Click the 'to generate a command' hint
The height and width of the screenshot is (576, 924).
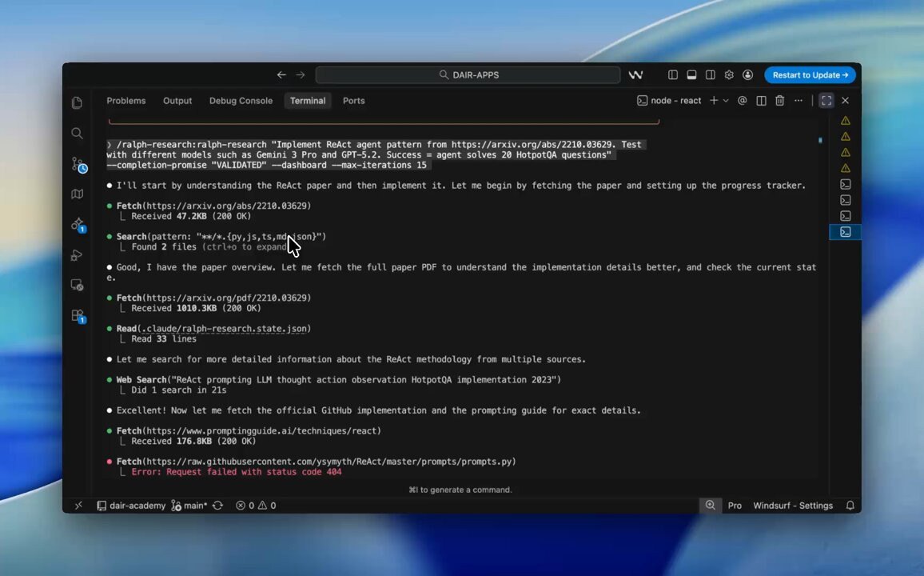tap(460, 490)
